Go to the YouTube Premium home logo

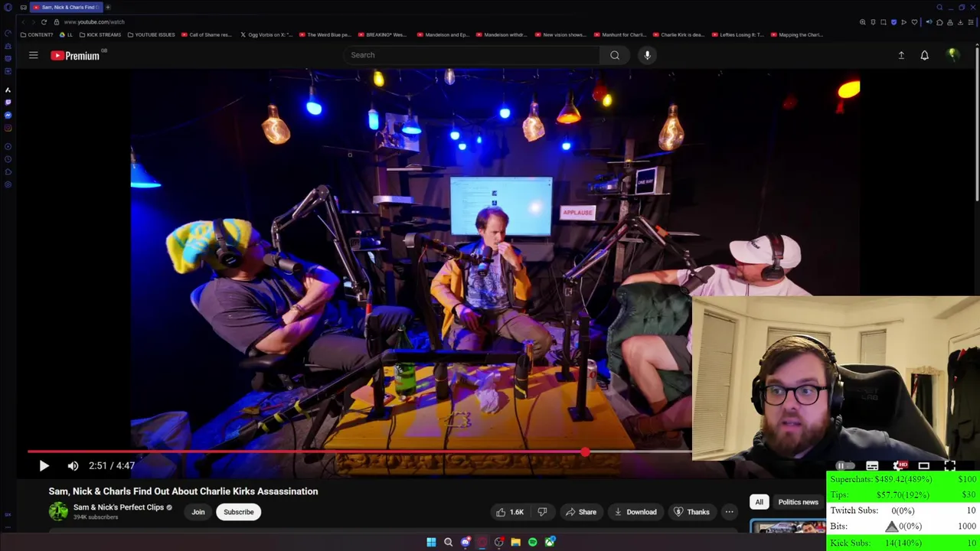[x=75, y=55]
